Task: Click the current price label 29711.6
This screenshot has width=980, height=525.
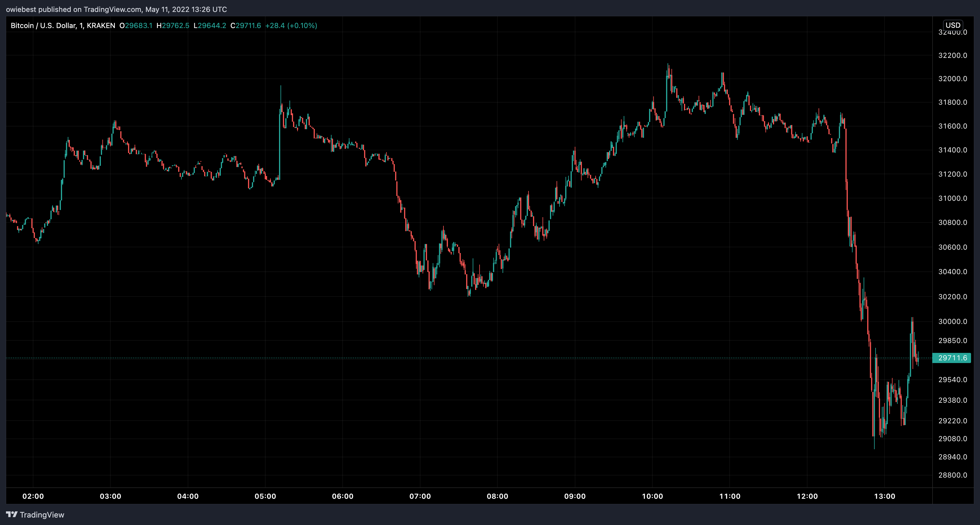Action: pos(952,358)
